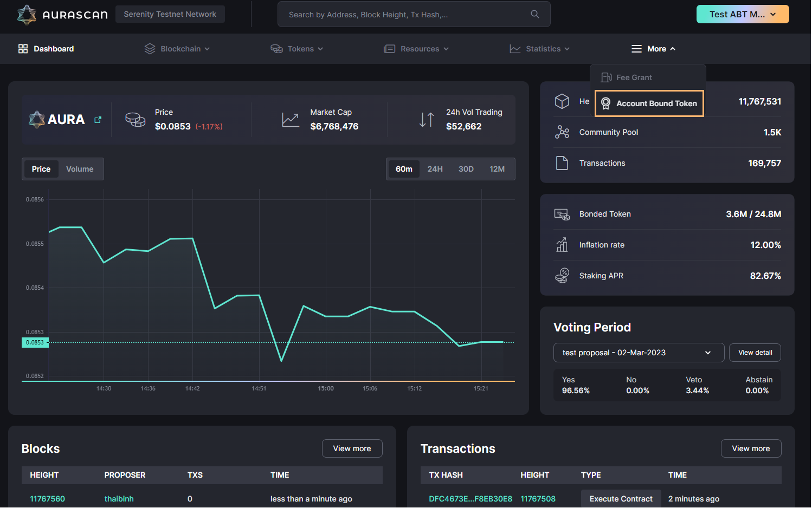Expand the Blockchain menu
The width and height of the screenshot is (812, 508).
click(x=177, y=49)
